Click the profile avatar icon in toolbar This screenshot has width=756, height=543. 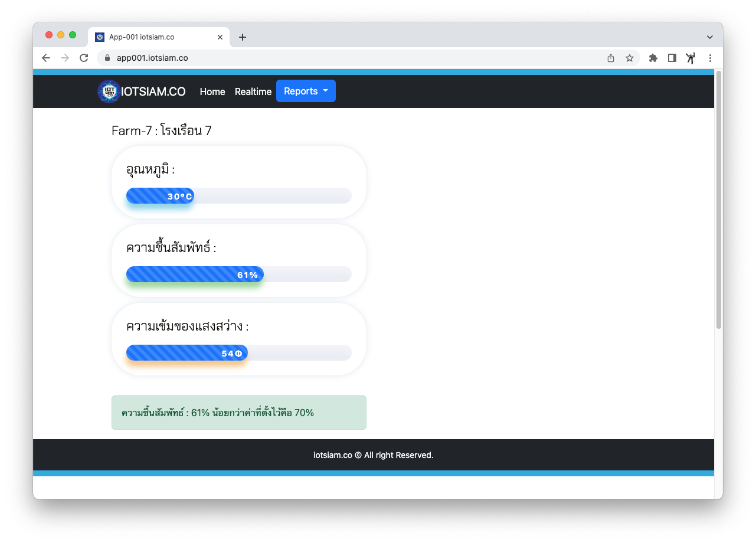click(x=690, y=58)
